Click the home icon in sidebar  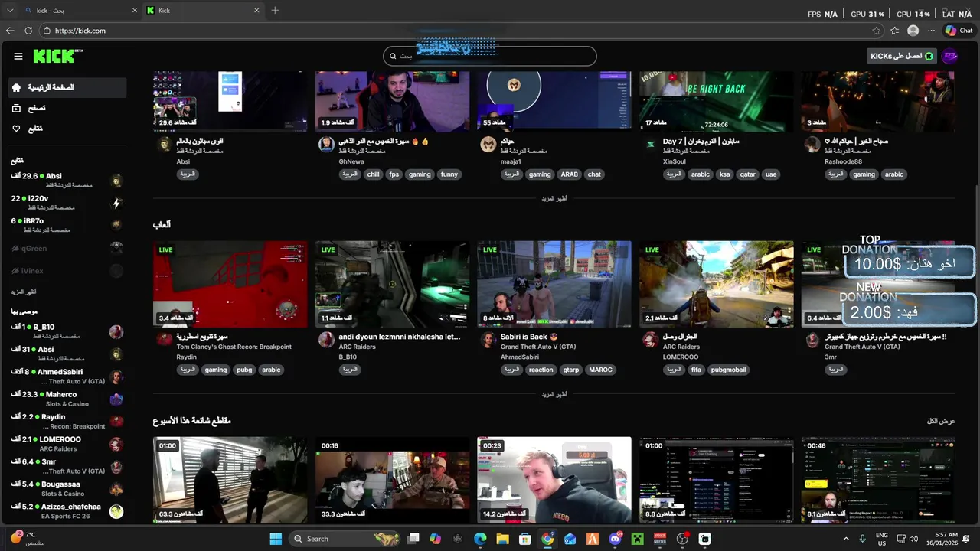point(16,87)
